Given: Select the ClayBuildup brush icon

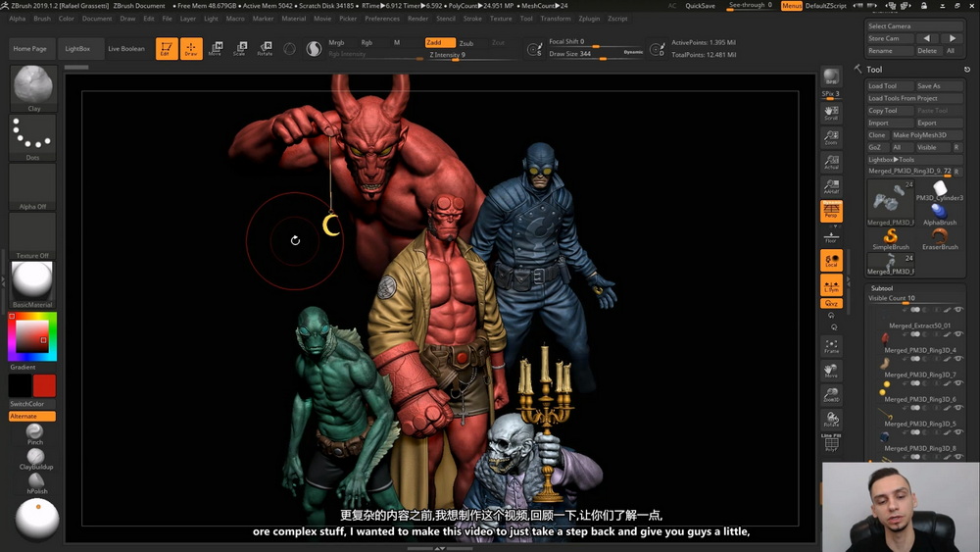Looking at the screenshot, I should point(35,458).
